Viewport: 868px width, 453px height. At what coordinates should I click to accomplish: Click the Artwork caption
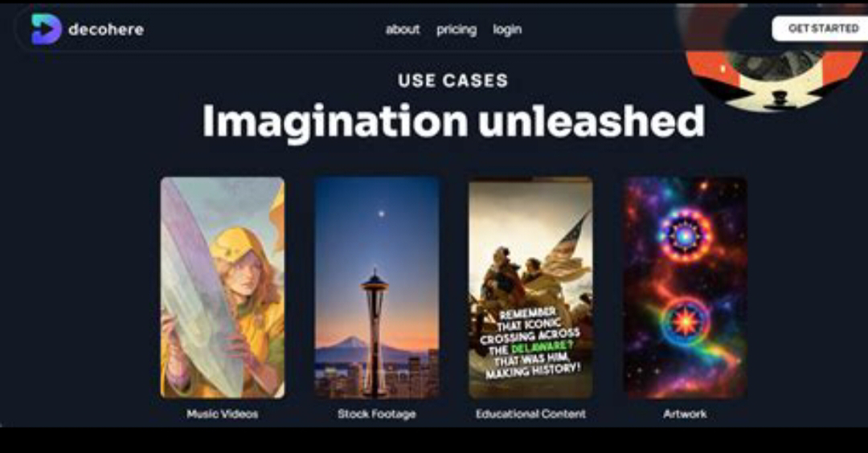(x=685, y=414)
